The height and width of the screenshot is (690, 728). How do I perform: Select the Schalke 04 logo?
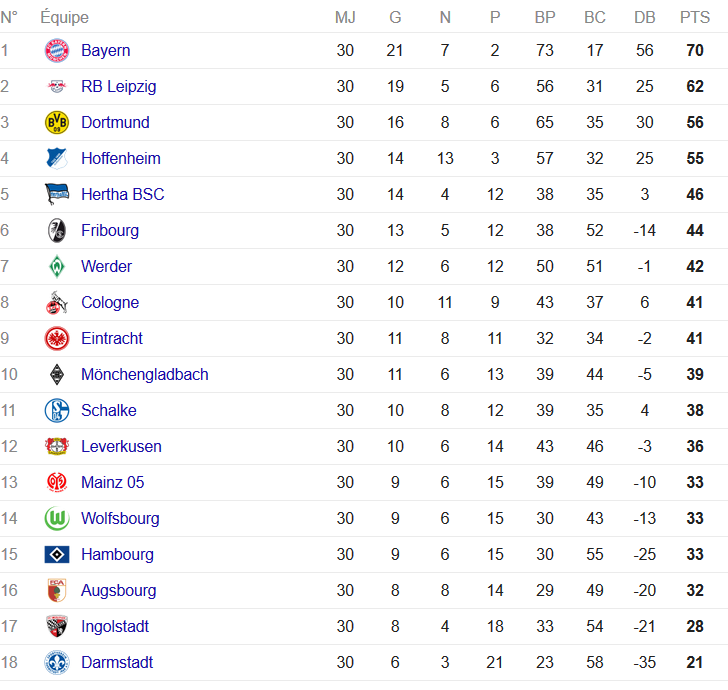point(57,410)
